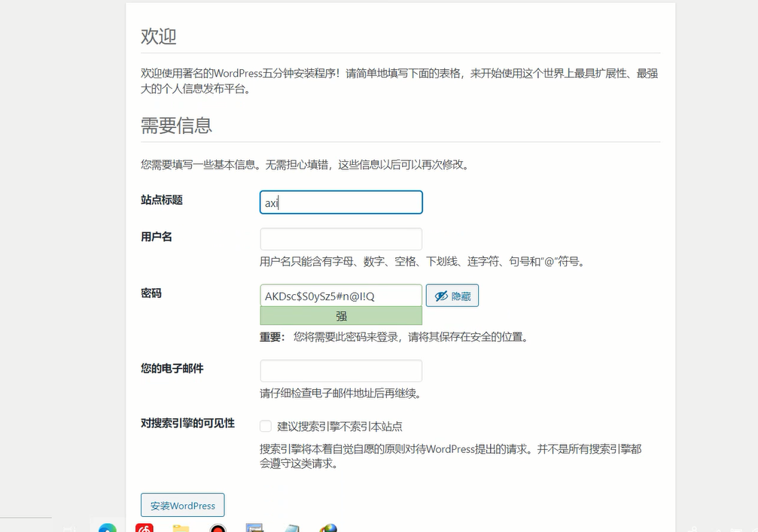Click the 用户名 label

click(156, 237)
